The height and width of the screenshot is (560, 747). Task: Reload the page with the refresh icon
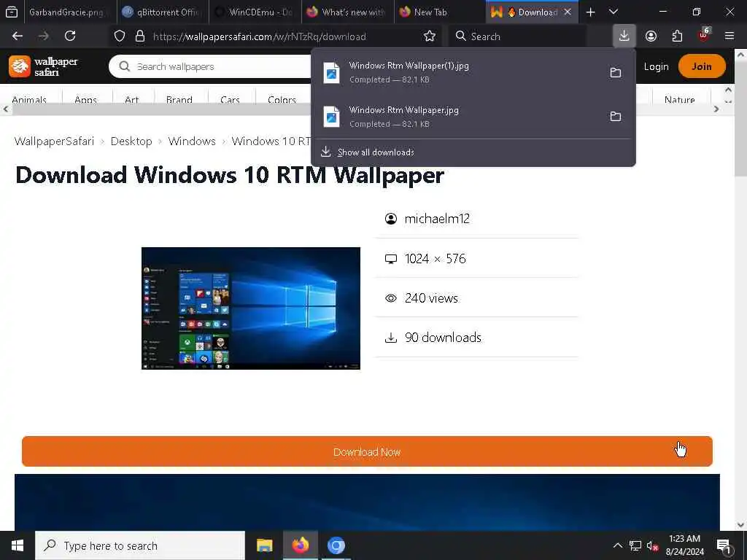[x=70, y=36]
